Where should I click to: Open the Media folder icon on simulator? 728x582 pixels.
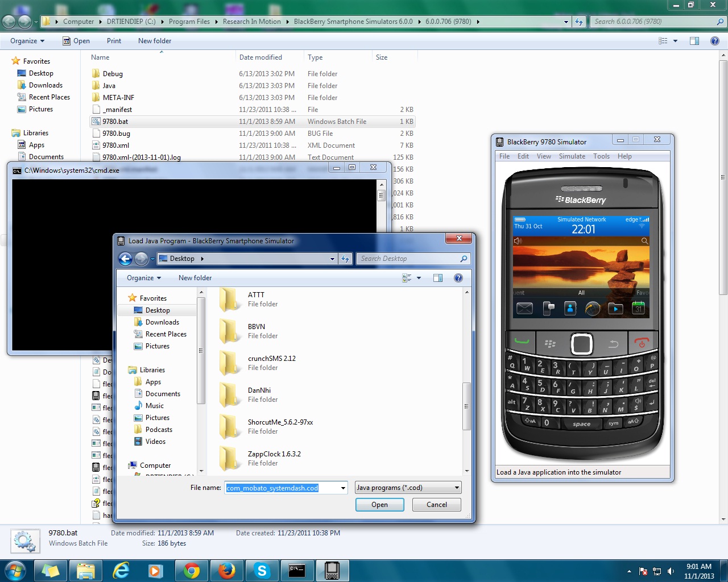(x=615, y=309)
